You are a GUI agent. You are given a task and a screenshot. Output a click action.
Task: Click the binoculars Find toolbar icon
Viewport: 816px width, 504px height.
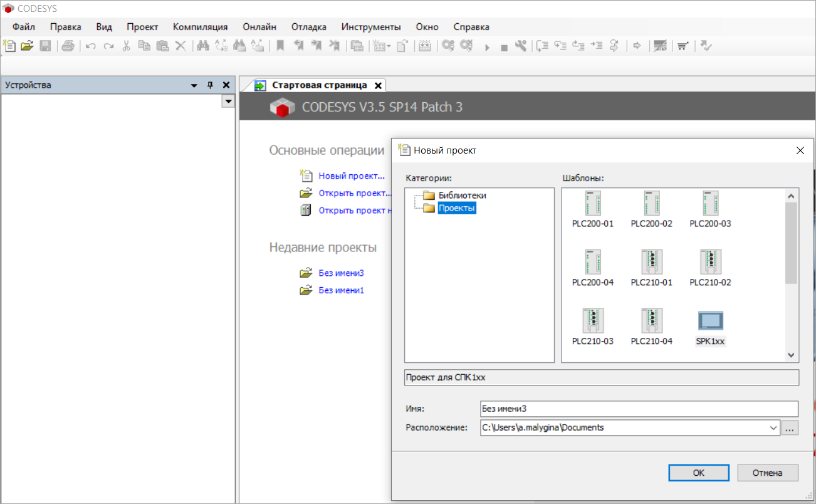pos(202,46)
